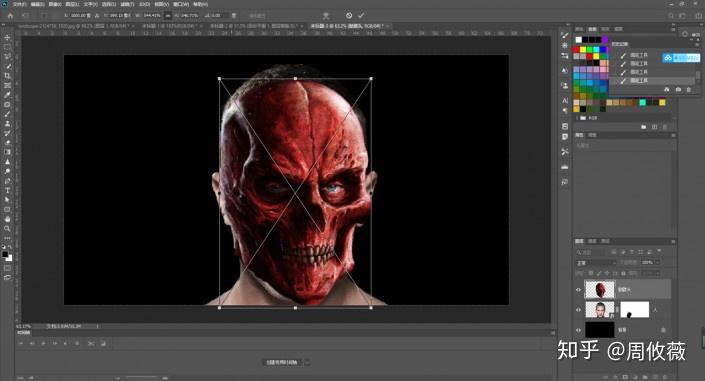Screen dimensions: 705x381
Task: Add a layer mask from Layers panel bottom
Action: [625, 377]
